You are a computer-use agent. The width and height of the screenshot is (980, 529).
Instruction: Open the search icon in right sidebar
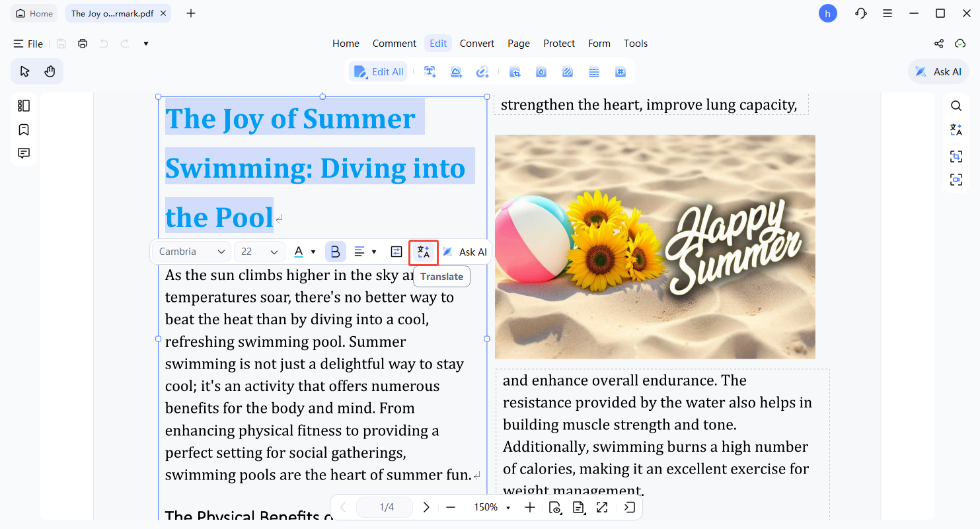tap(956, 106)
